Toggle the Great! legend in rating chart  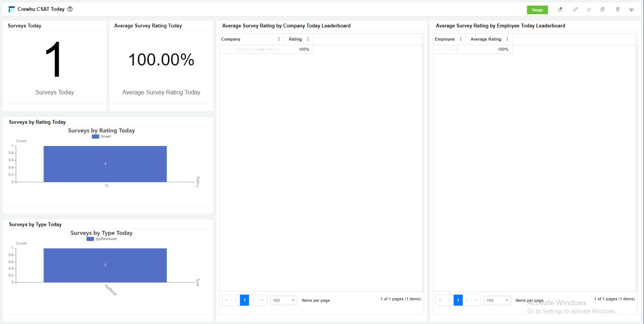(x=102, y=136)
